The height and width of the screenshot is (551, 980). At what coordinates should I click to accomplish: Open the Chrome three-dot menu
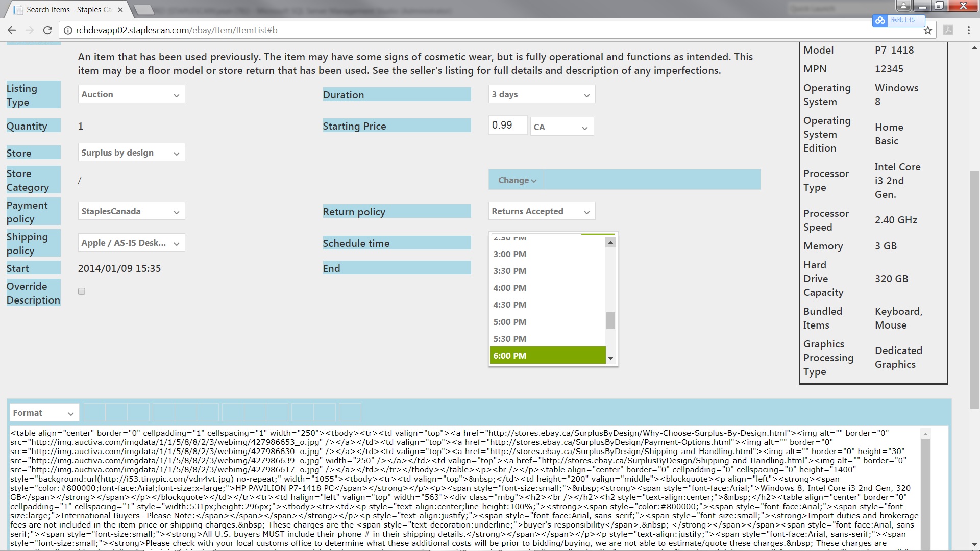968,30
